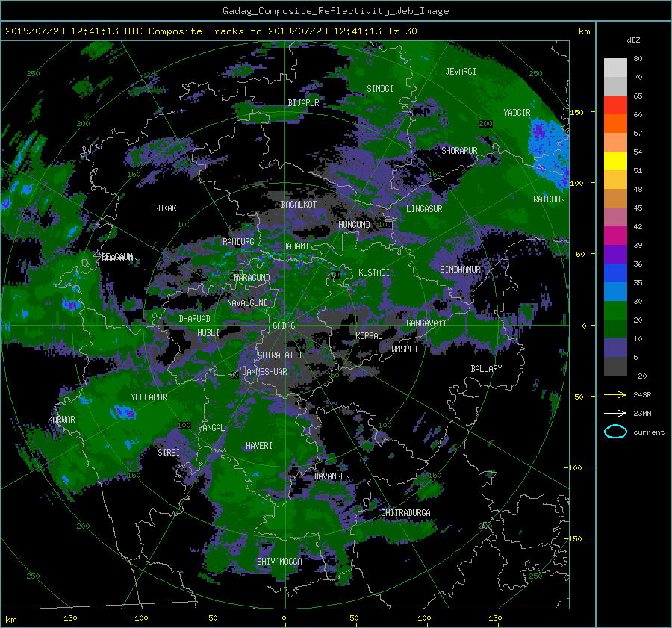The image size is (672, 628).
Task: Click the magenta 42 dBZ legend swatch
Action: [x=615, y=235]
